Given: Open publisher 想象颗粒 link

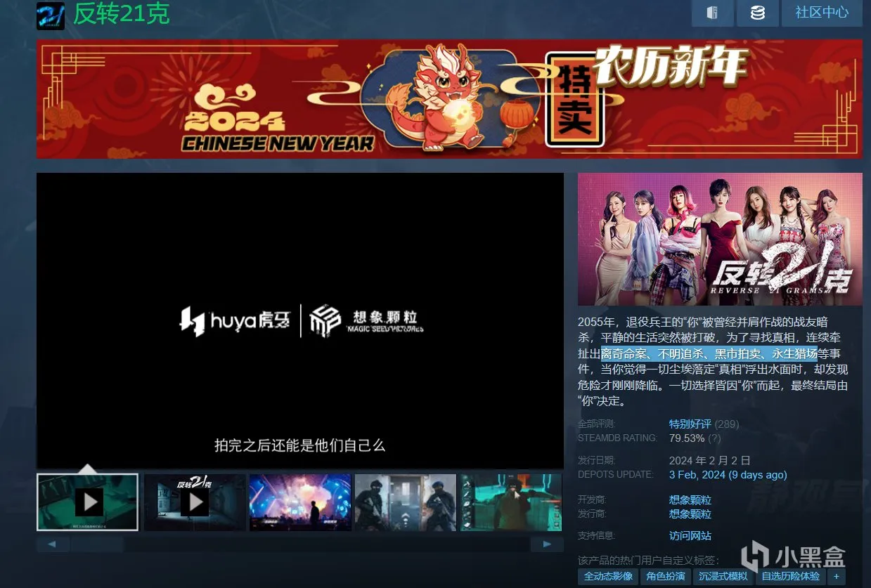Looking at the screenshot, I should pyautogui.click(x=690, y=514).
